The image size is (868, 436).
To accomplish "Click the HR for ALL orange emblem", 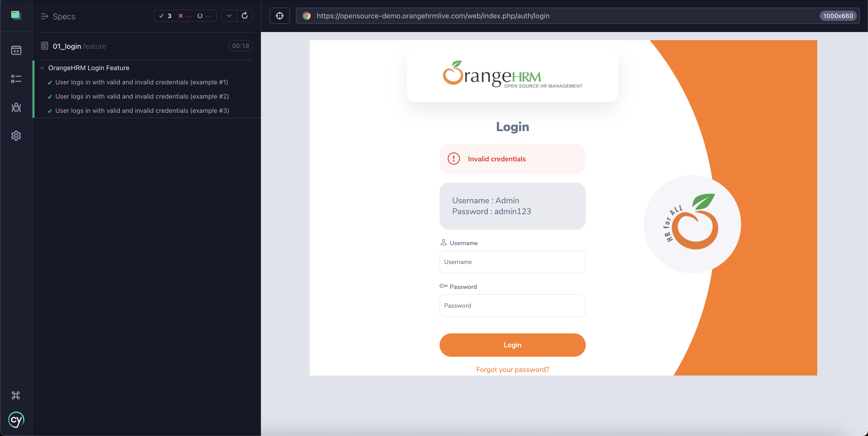I will tap(692, 224).
